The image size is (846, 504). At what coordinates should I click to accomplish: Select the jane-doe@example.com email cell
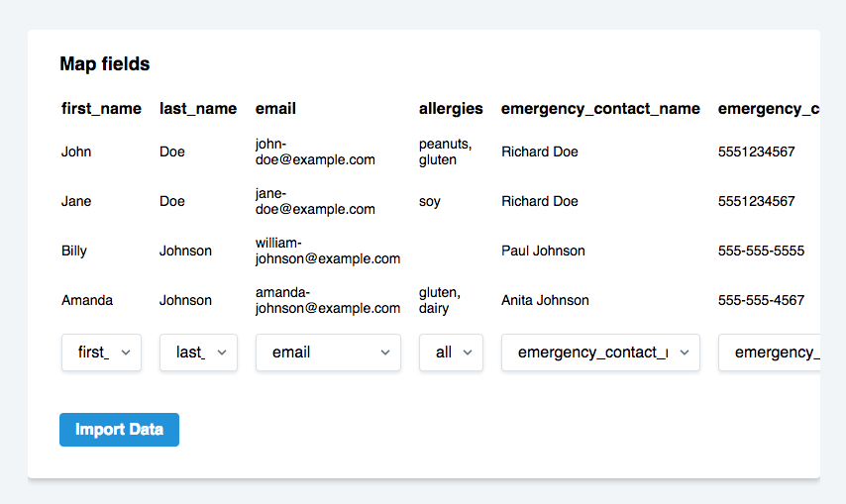point(315,201)
